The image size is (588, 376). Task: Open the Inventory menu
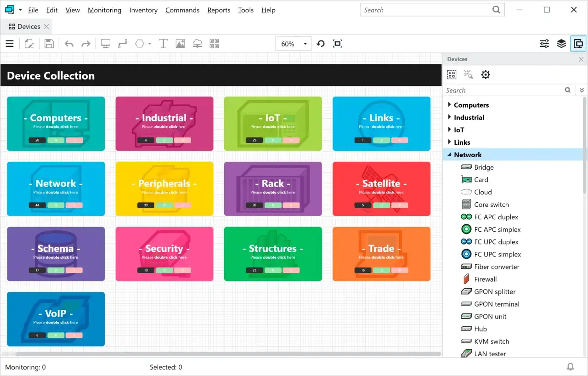tap(143, 10)
